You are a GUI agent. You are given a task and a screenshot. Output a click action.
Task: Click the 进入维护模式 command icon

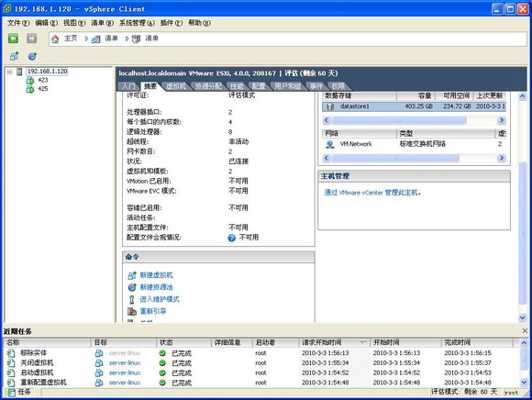tap(132, 299)
